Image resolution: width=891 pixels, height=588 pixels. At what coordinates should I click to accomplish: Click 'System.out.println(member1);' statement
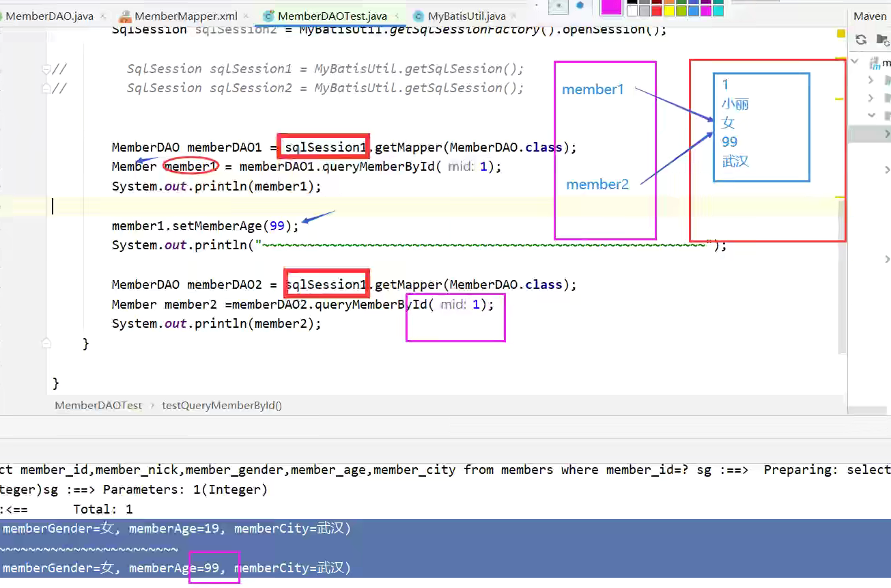[x=216, y=186]
